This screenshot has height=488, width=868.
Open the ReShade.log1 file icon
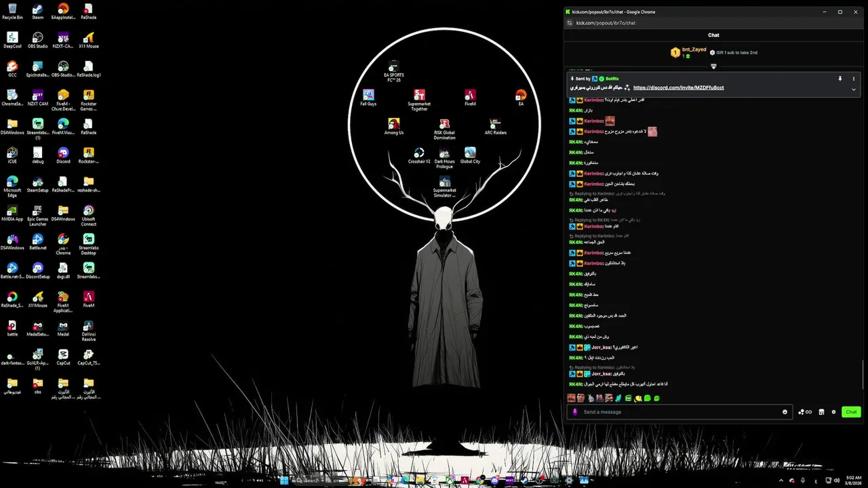coord(89,69)
